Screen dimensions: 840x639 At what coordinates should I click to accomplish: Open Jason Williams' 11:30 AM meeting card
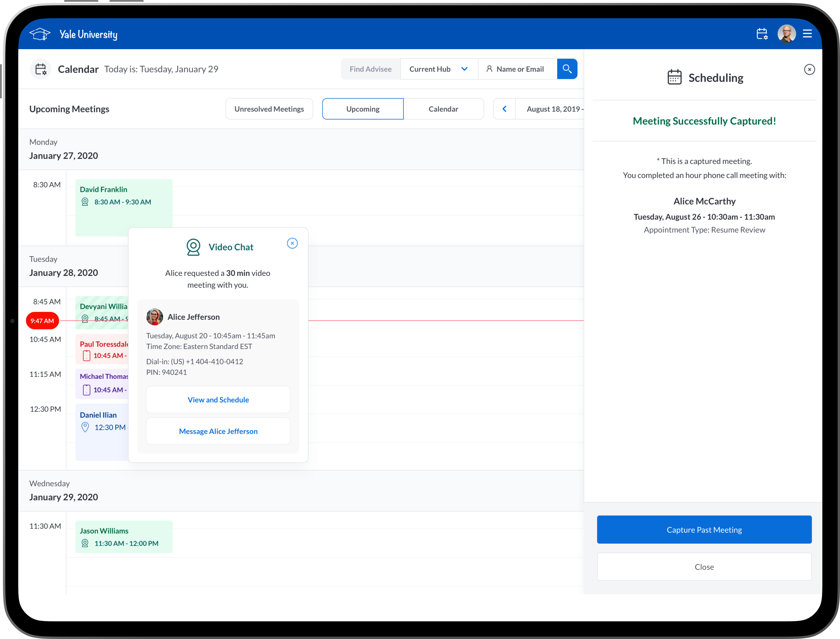pos(124,537)
